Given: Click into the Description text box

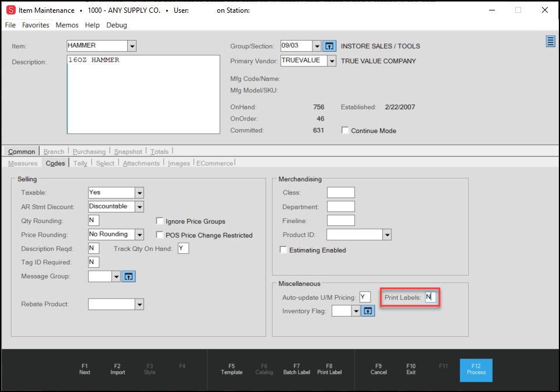Looking at the screenshot, I should (143, 94).
